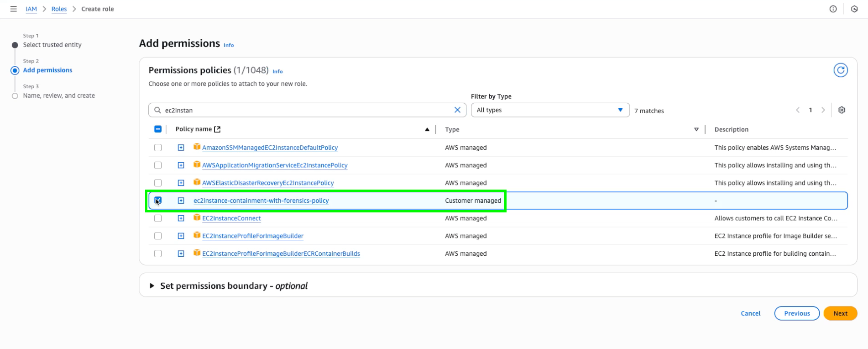Click AWSElasticDisasterRecoveryEc2InstancePolicy orange icon
Screen dimensions: 868x349
(197, 182)
